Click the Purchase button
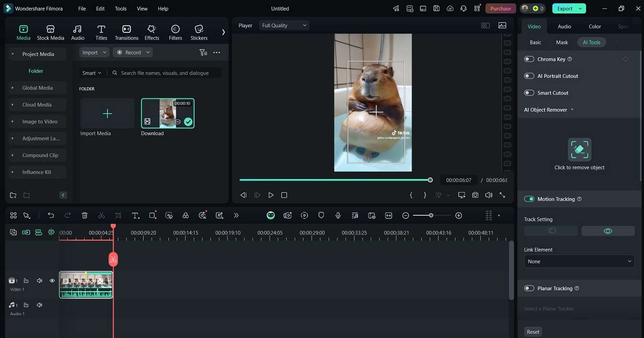The height and width of the screenshot is (338, 644). click(500, 9)
